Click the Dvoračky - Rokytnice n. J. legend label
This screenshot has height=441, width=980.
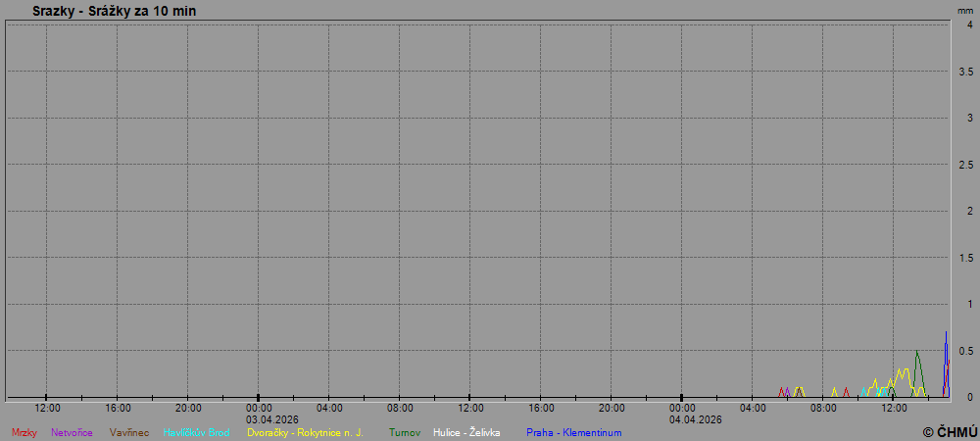click(x=305, y=432)
